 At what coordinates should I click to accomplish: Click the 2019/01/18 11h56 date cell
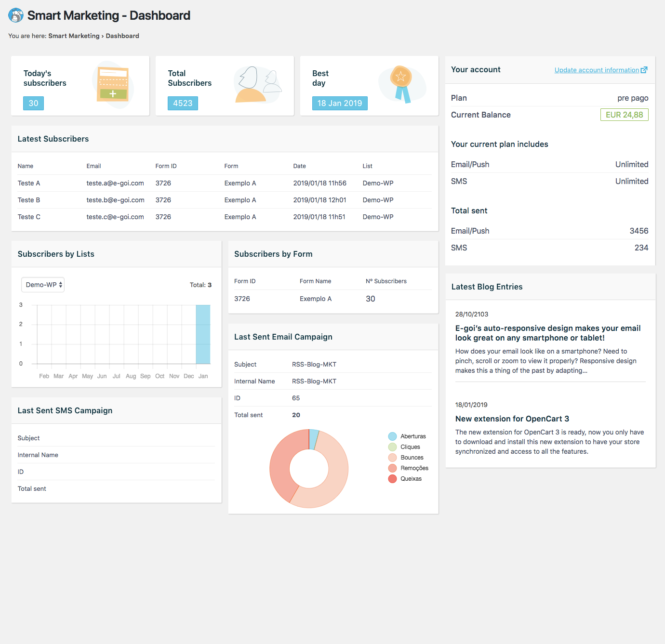(x=320, y=183)
